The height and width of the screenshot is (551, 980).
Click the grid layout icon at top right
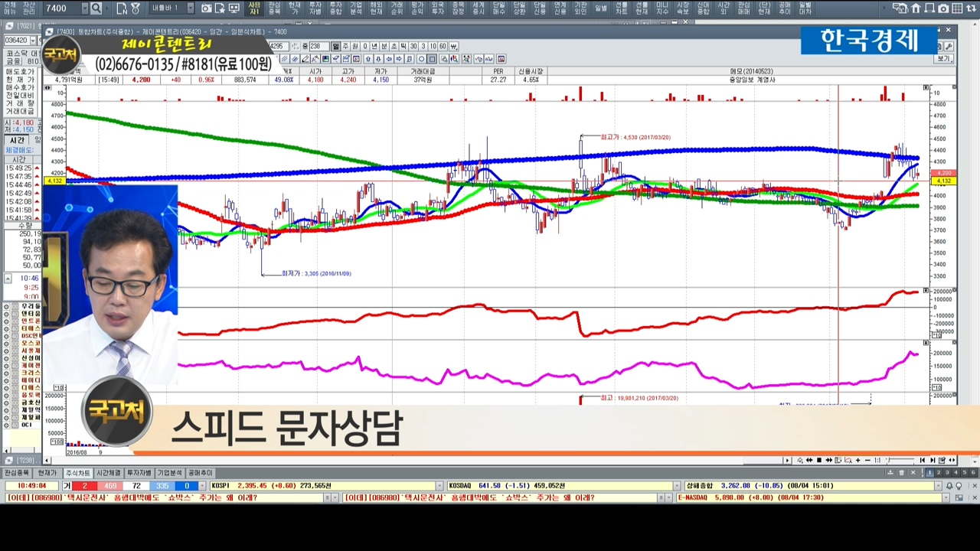[x=957, y=8]
